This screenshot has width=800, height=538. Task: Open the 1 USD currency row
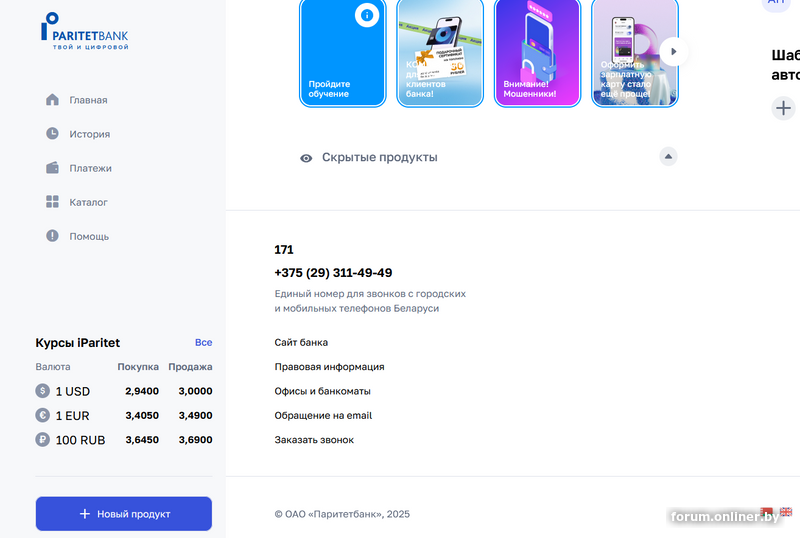pos(124,392)
